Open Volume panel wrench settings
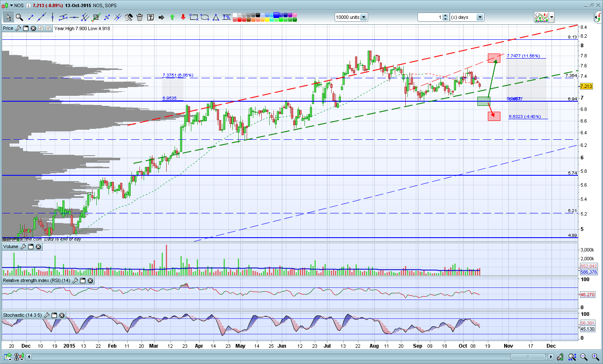 (x=23, y=247)
